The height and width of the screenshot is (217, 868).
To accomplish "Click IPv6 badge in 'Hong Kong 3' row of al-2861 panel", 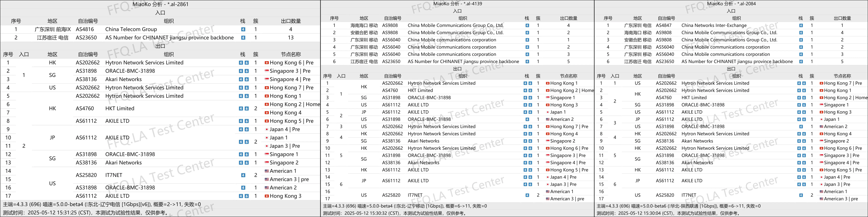I will (247, 196).
